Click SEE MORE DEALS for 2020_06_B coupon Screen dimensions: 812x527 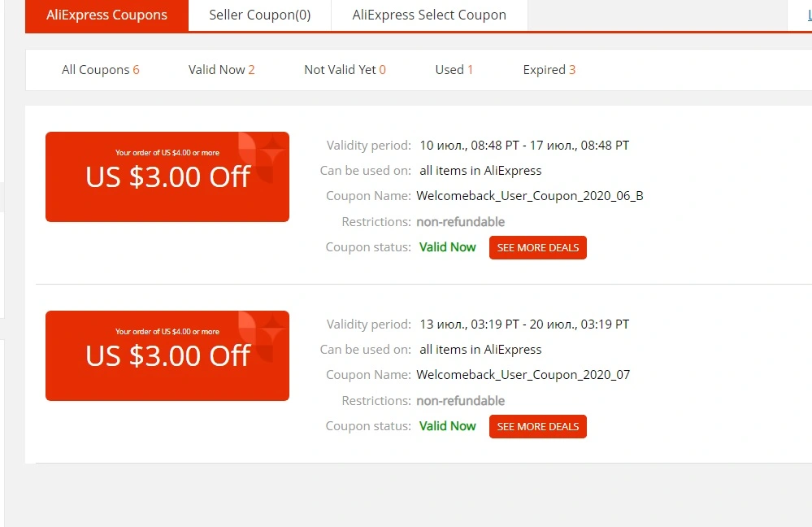[538, 248]
